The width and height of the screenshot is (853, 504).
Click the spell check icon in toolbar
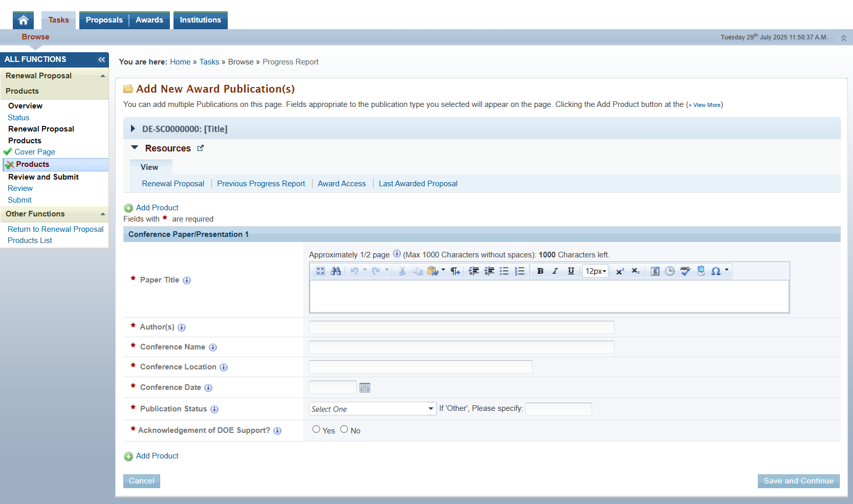pyautogui.click(x=685, y=271)
